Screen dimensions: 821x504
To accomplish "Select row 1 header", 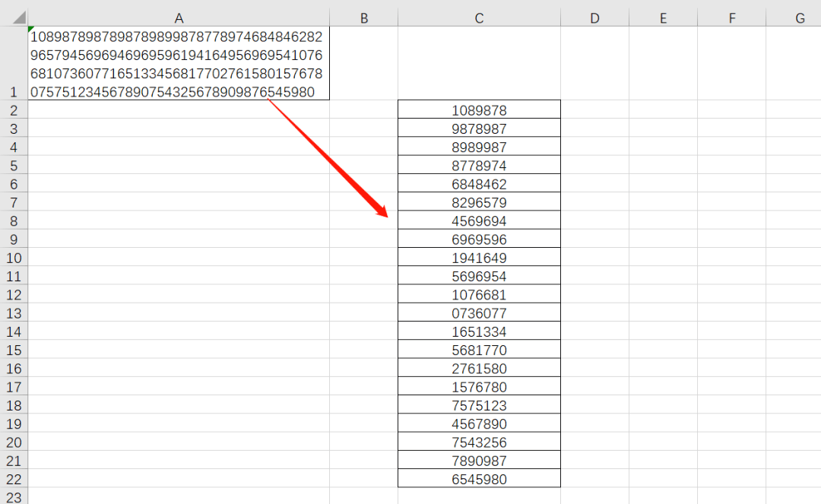I will (x=13, y=92).
